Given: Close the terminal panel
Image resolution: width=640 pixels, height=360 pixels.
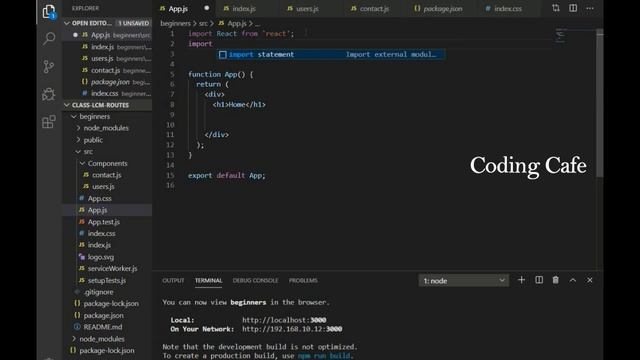Looking at the screenshot, I should click(x=590, y=280).
